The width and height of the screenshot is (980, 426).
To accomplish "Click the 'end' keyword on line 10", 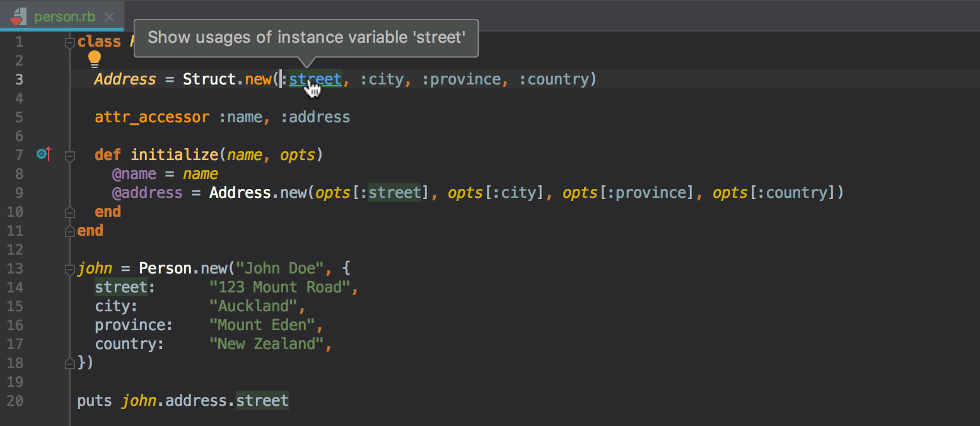I will pyautogui.click(x=108, y=212).
